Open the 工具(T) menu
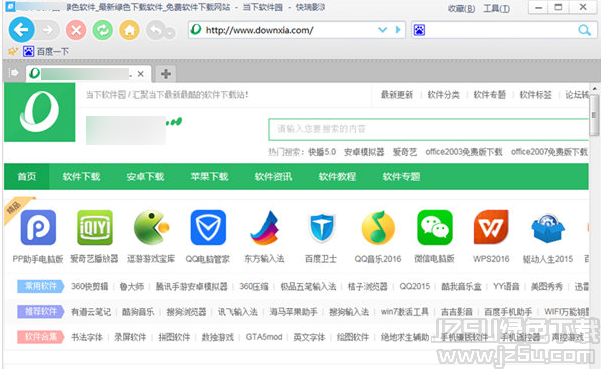 pyautogui.click(x=496, y=8)
